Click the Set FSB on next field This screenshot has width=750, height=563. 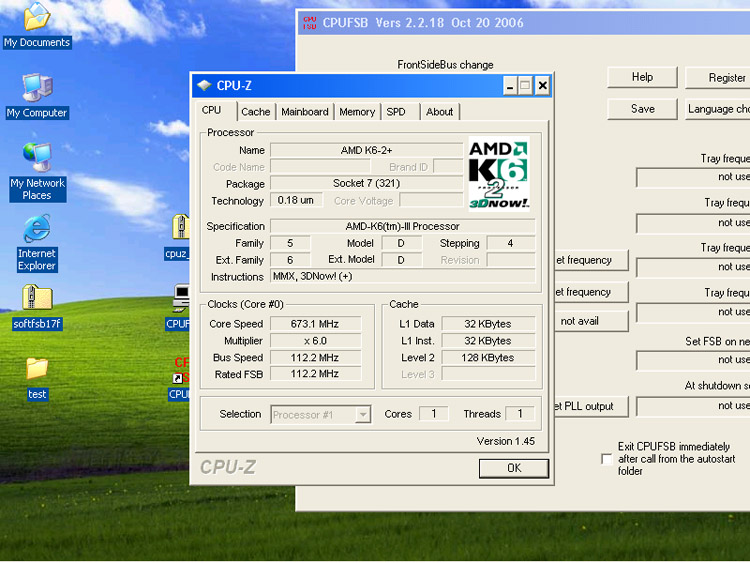pos(693,360)
